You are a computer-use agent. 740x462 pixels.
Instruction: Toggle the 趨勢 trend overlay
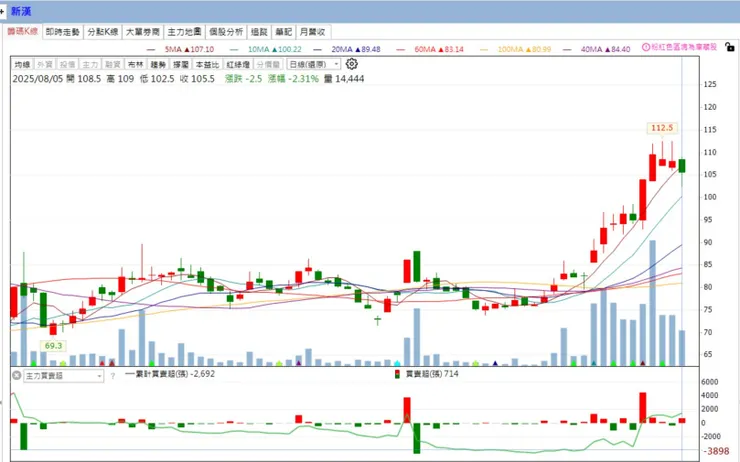(158, 64)
